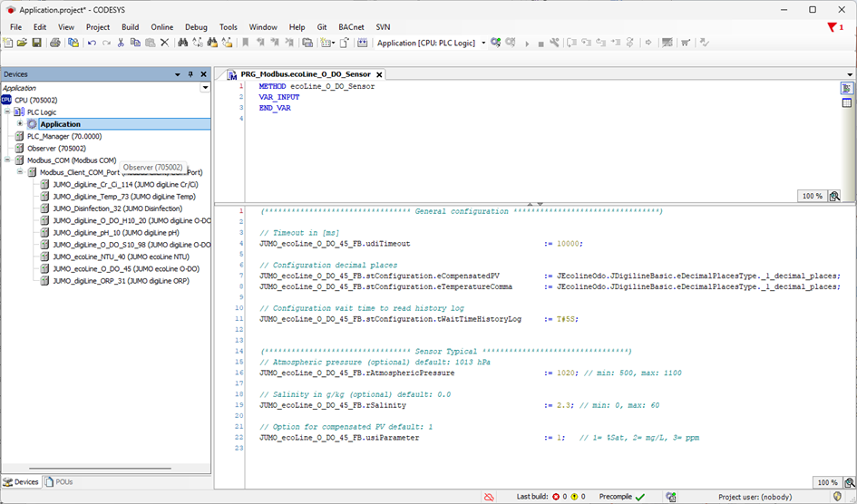Close the Devices panel
Viewport: 857px width, 504px height.
click(203, 74)
